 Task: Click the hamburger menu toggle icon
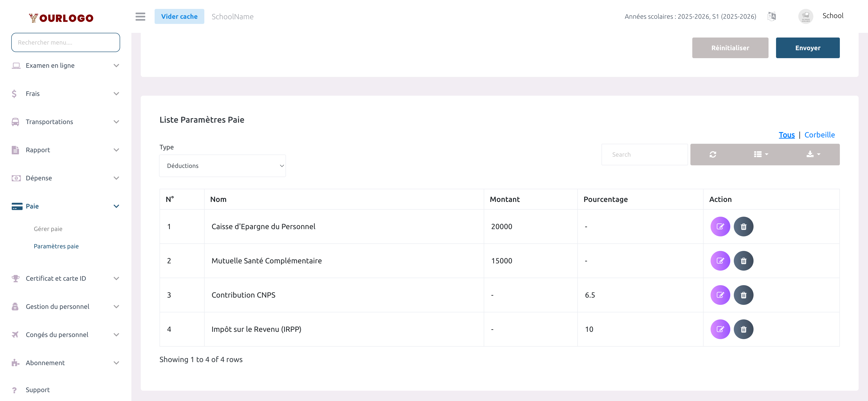coord(140,16)
